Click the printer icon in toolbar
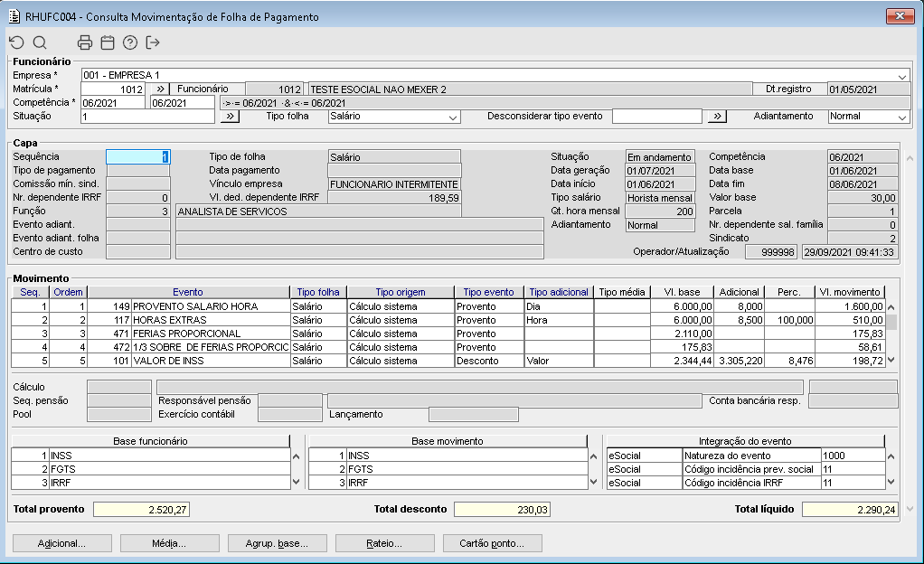Image resolution: width=924 pixels, height=564 pixels. coord(85,42)
